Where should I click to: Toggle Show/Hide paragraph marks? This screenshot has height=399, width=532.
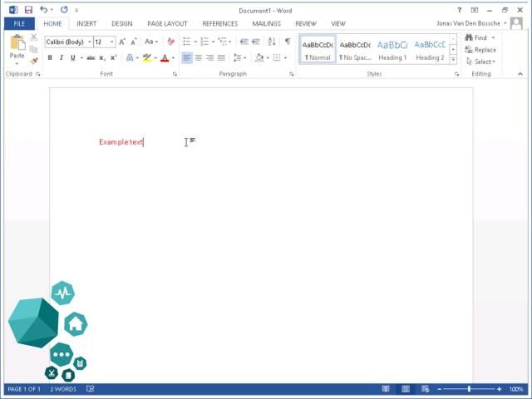pyautogui.click(x=288, y=42)
